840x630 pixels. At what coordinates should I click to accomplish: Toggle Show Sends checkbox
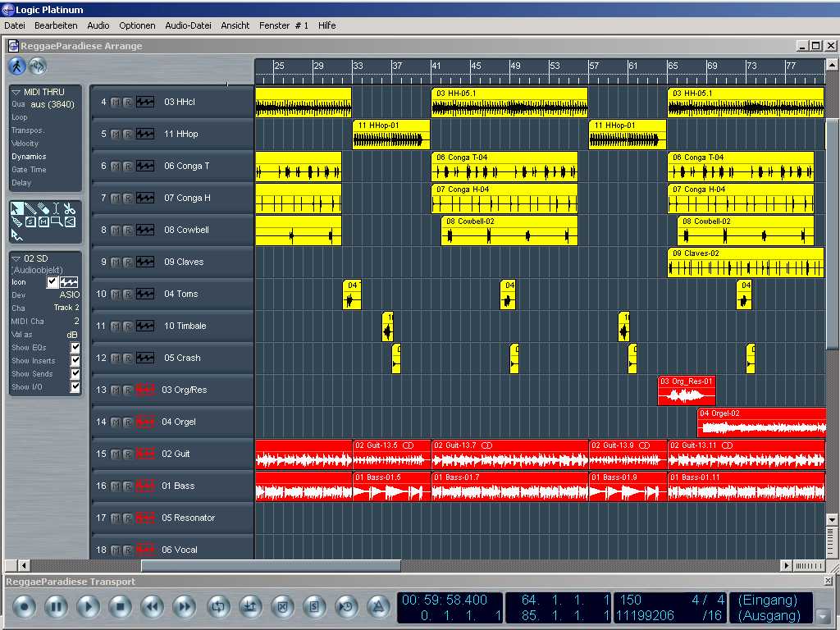tap(75, 373)
